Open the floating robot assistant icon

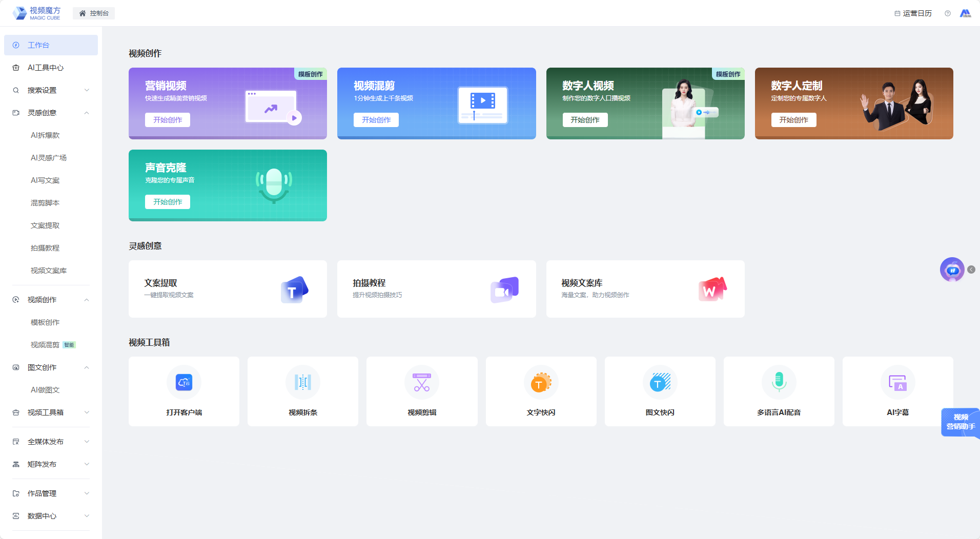(x=952, y=269)
